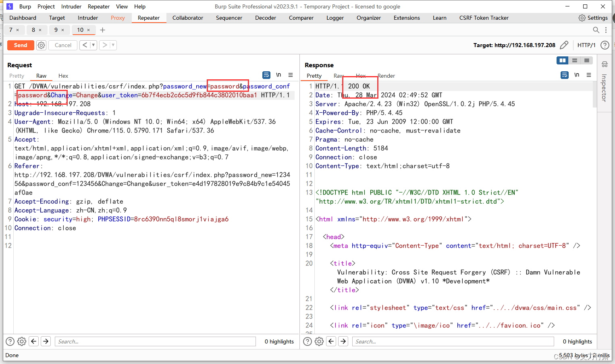Open the response pane options menu

tap(589, 75)
